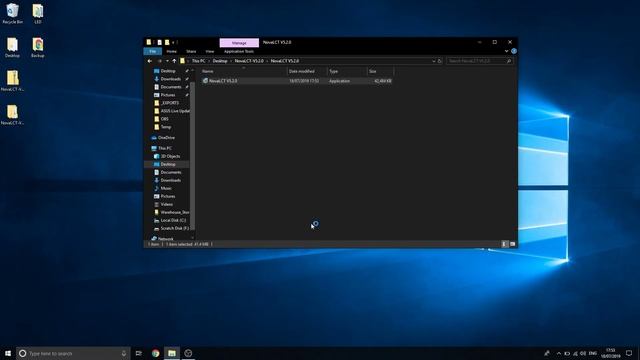This screenshot has width=640, height=360.
Task: Click the volume icon in system tray
Action: pyautogui.click(x=583, y=353)
